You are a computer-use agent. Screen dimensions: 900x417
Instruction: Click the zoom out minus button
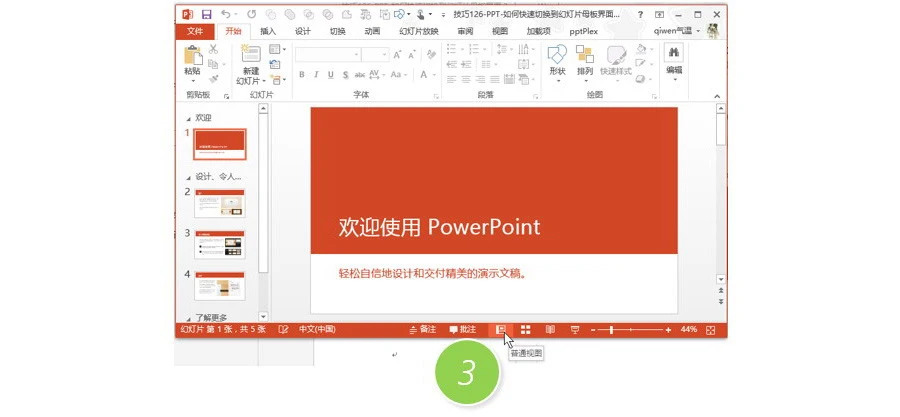(x=593, y=330)
